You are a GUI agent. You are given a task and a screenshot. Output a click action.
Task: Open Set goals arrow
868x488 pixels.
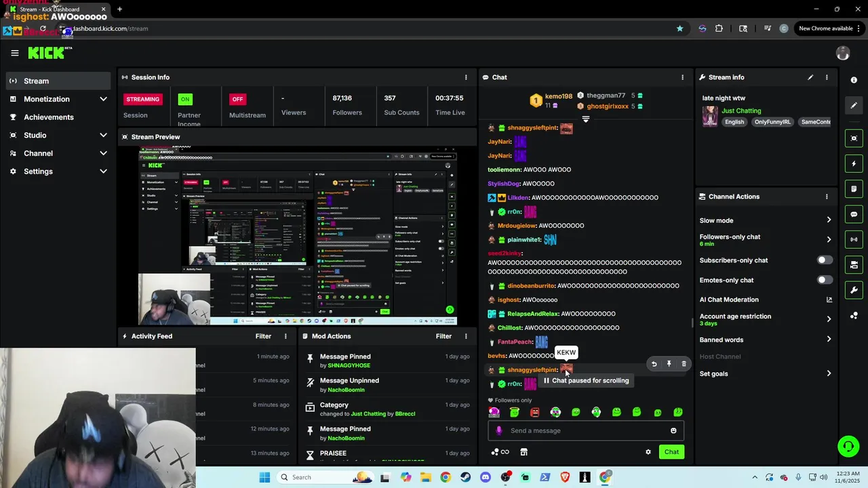pyautogui.click(x=829, y=373)
